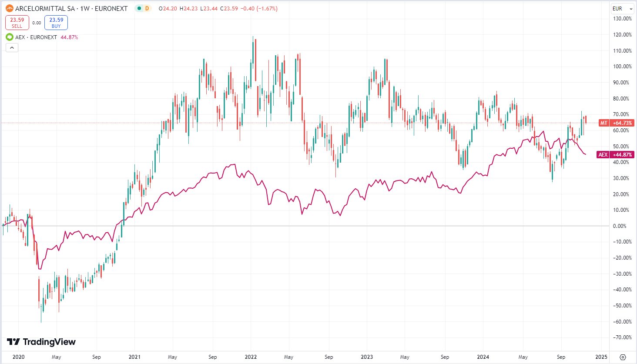This screenshot has width=637, height=364.
Task: Click the AEX index logo icon
Action: click(x=10, y=37)
